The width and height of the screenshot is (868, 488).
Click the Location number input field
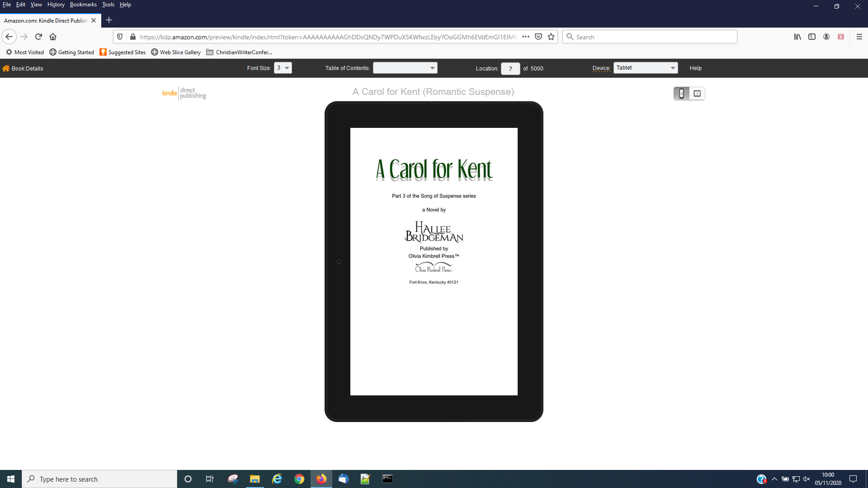[x=510, y=69]
